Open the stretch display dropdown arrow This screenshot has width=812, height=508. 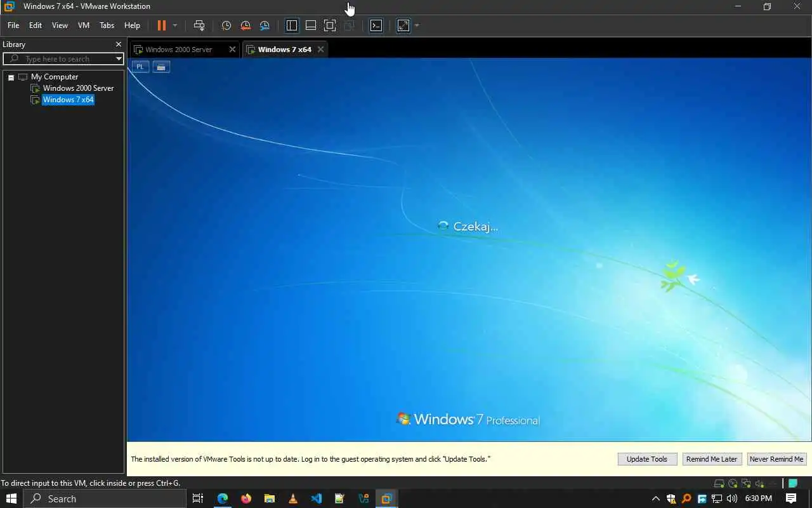point(417,25)
